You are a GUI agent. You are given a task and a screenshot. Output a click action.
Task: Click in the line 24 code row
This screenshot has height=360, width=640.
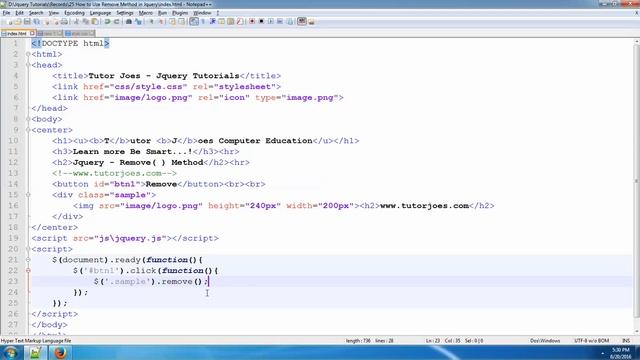click(x=331, y=292)
